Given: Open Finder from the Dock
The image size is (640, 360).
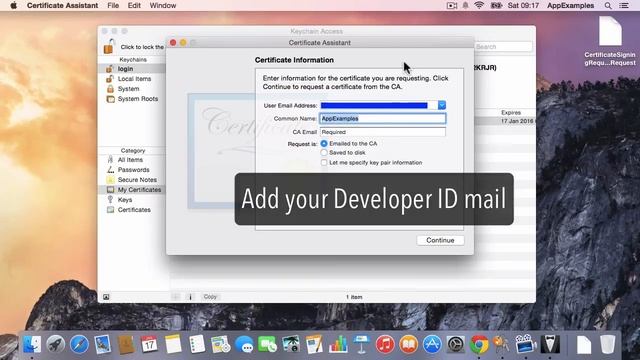Looking at the screenshot, I should (x=32, y=344).
